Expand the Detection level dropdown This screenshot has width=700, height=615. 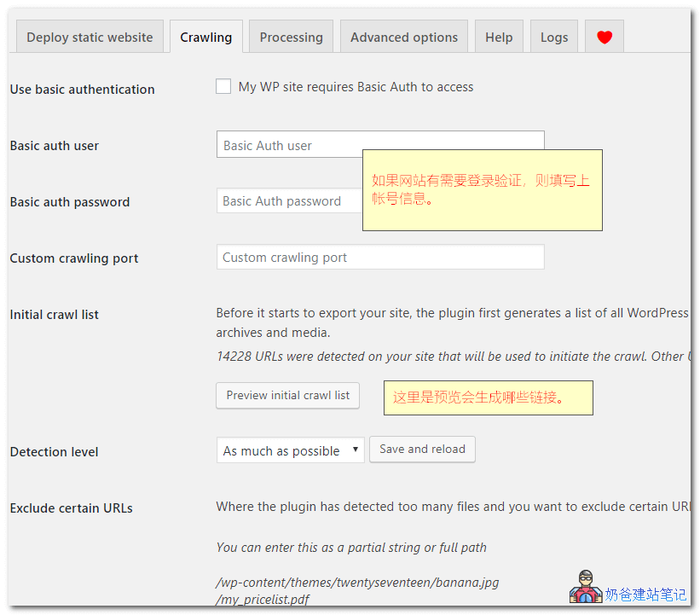click(290, 450)
